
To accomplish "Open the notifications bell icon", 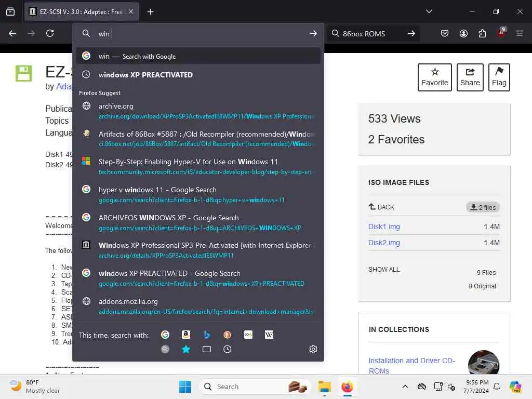I will (497, 387).
